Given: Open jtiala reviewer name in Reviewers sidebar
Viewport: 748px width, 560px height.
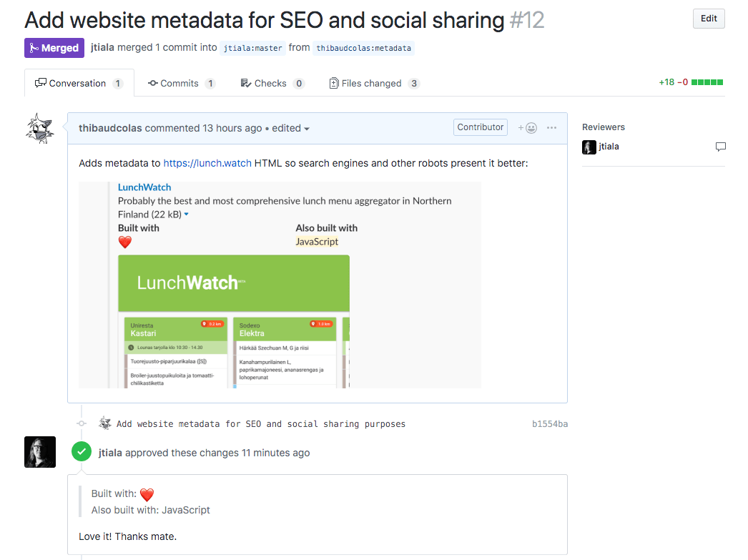Looking at the screenshot, I should [x=609, y=147].
